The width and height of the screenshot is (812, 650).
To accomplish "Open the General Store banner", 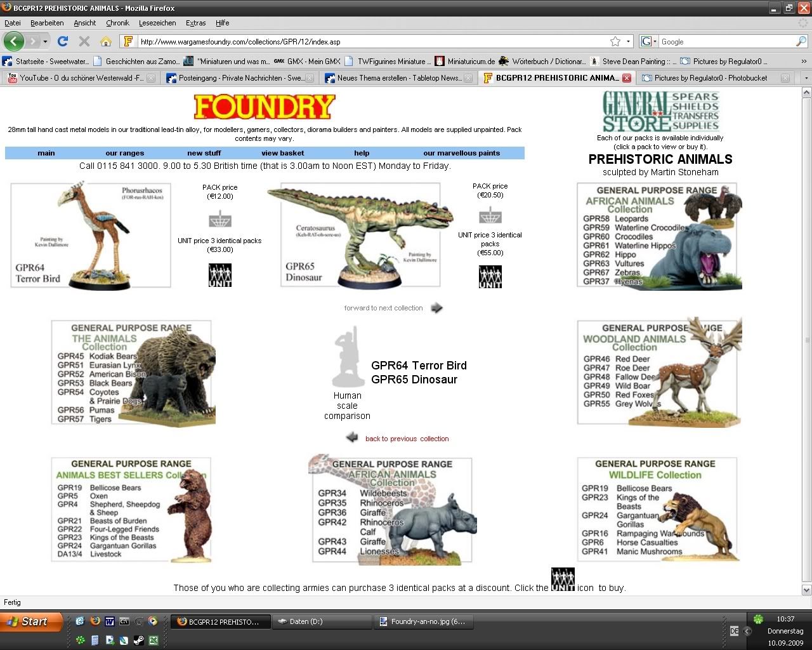I will (x=660, y=111).
